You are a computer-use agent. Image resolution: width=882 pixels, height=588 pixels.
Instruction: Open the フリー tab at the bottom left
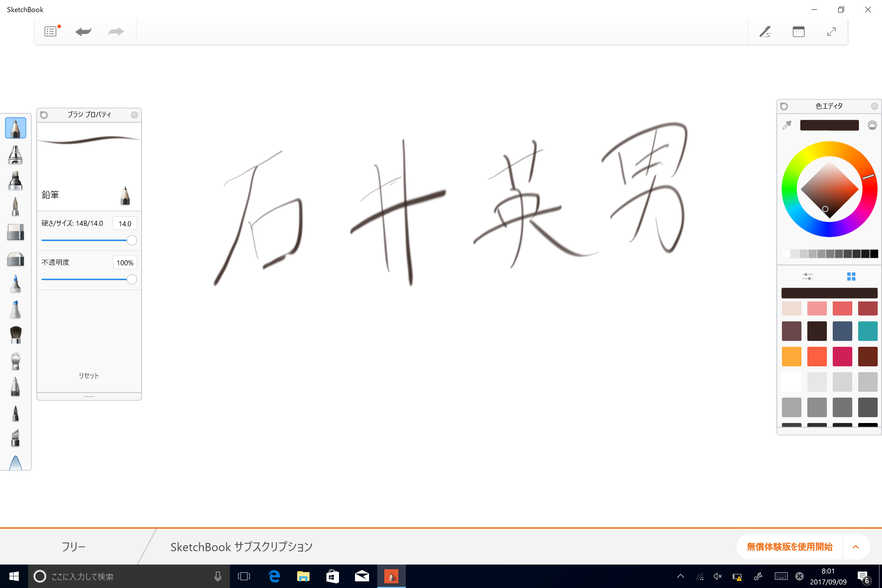point(73,546)
